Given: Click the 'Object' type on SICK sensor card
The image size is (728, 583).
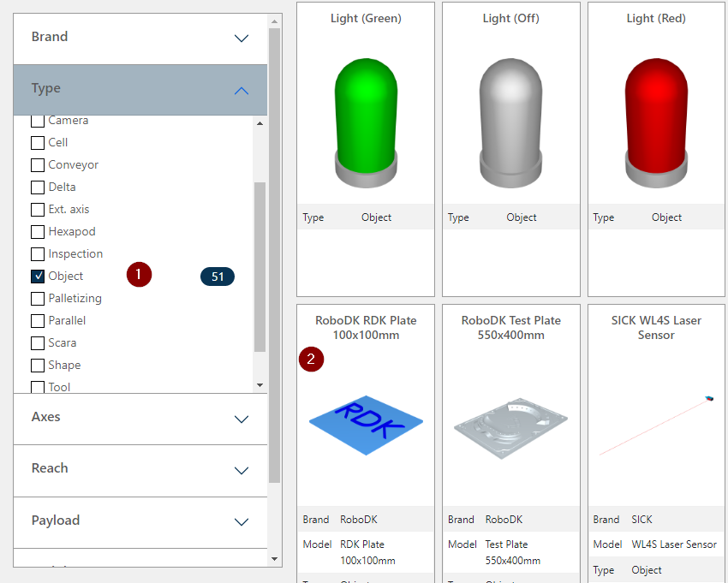Looking at the screenshot, I should click(x=647, y=570).
